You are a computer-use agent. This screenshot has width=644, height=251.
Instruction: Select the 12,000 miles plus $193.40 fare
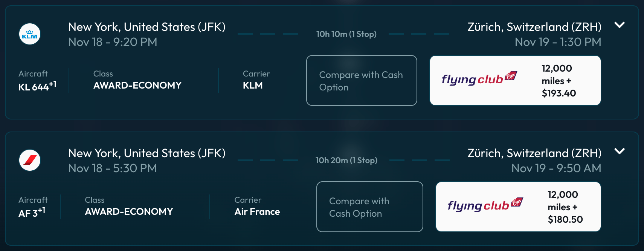coord(558,80)
